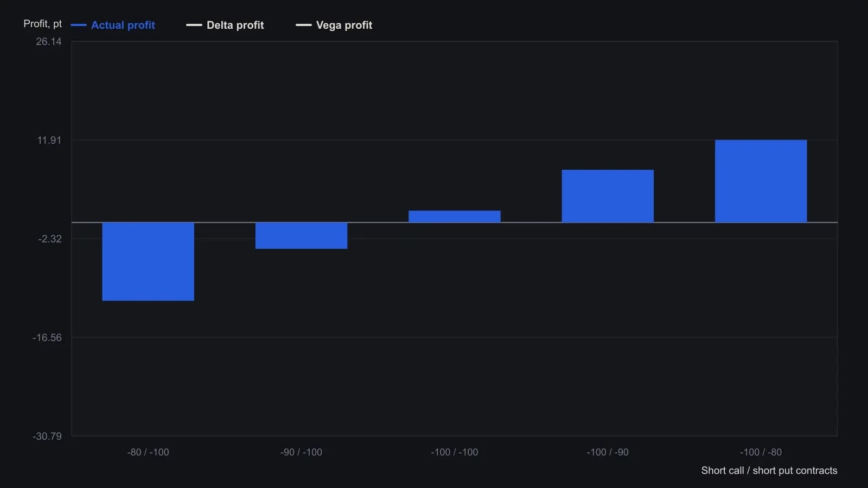Click the white Vega profit legend line marker

tap(304, 25)
